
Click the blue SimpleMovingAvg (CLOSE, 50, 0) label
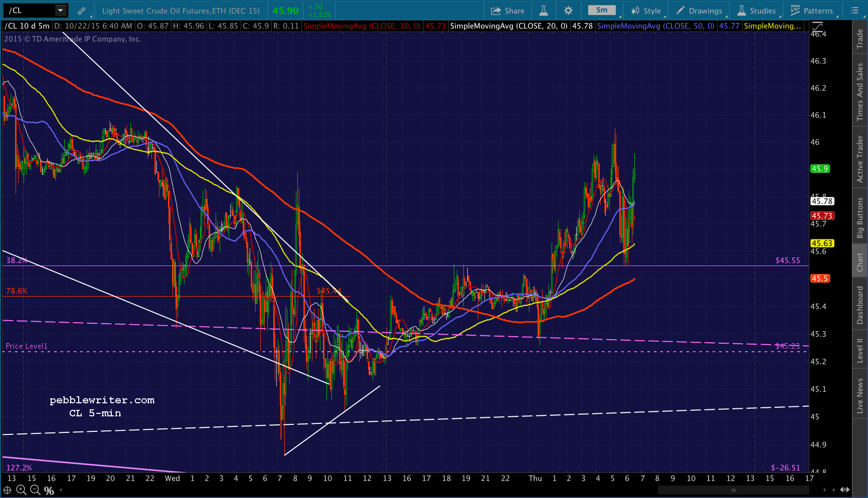pos(655,26)
